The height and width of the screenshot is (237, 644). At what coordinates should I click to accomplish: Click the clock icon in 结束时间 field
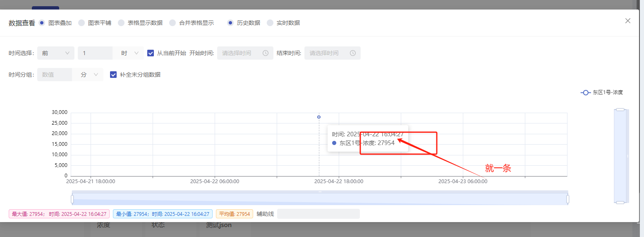pyautogui.click(x=353, y=53)
